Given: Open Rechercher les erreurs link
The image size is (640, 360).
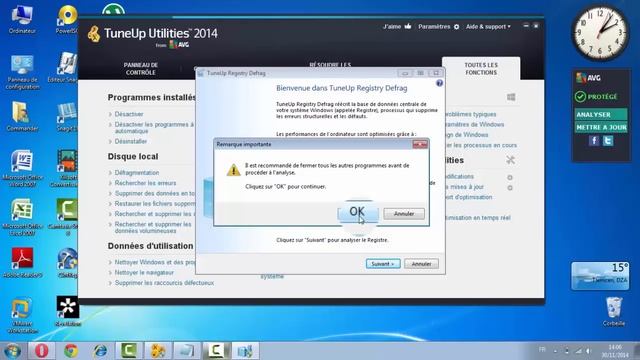Looking at the screenshot, I should click(x=145, y=183).
